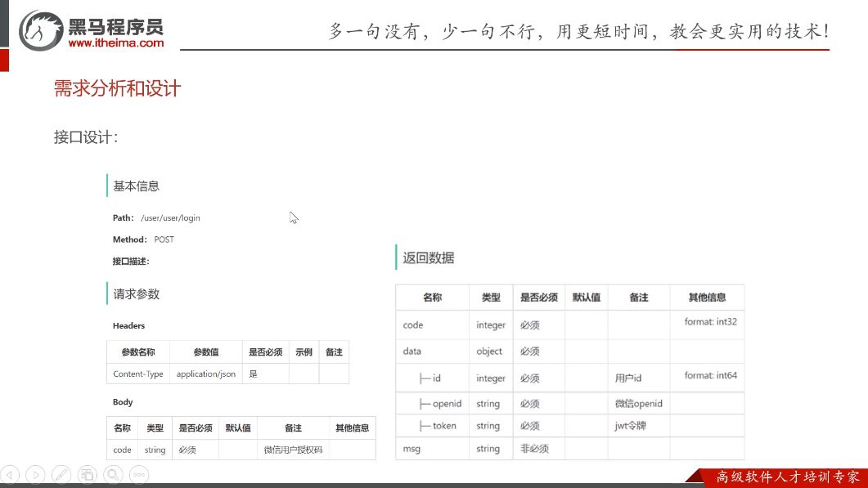Click the 其他信息 header in 返回数据 table
Viewport: 868px width, 488px height.
707,298
